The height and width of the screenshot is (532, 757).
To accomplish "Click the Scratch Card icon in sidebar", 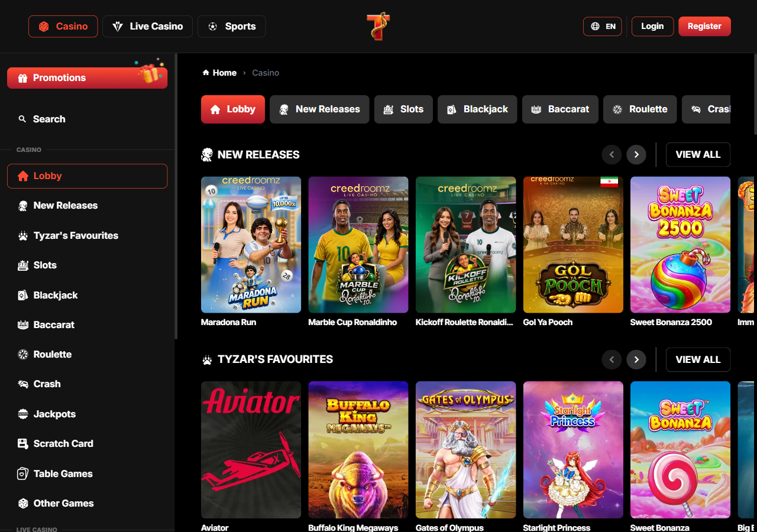I will click(x=23, y=444).
